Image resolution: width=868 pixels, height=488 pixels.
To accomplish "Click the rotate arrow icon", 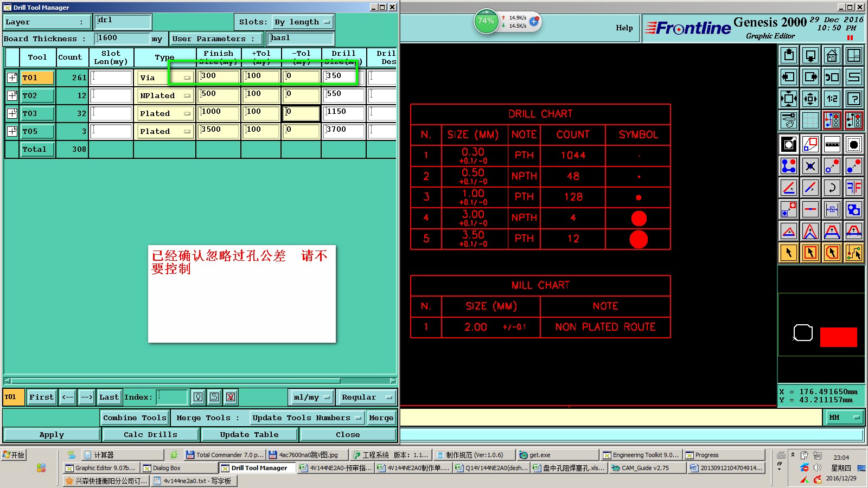I will click(x=832, y=188).
